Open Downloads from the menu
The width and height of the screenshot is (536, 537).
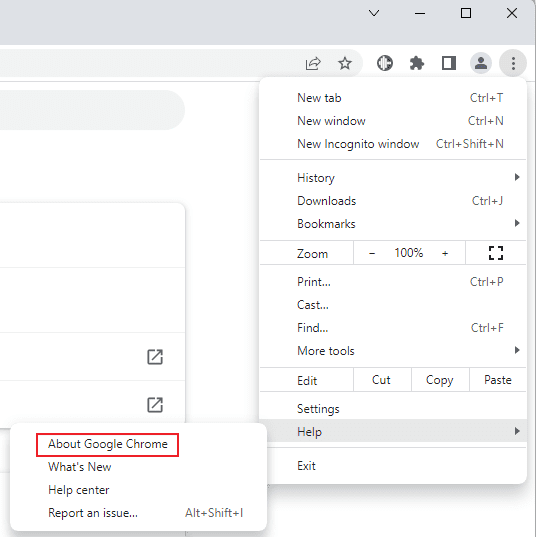(393, 201)
